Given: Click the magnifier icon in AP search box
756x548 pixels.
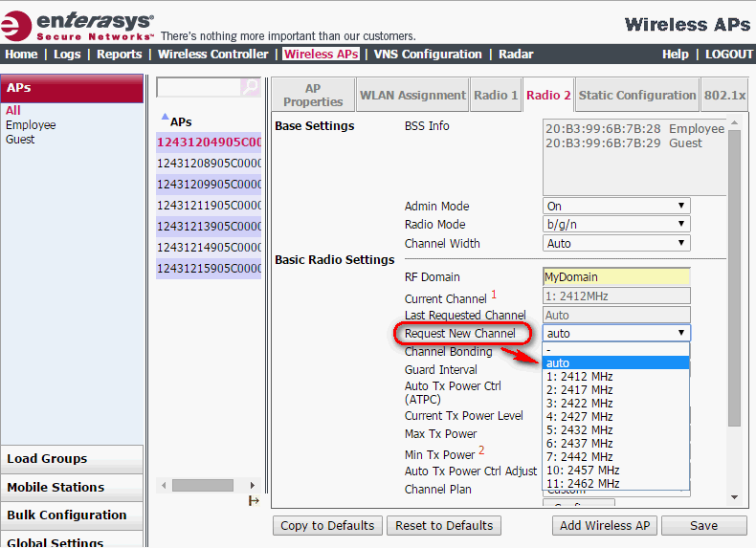Looking at the screenshot, I should click(251, 88).
